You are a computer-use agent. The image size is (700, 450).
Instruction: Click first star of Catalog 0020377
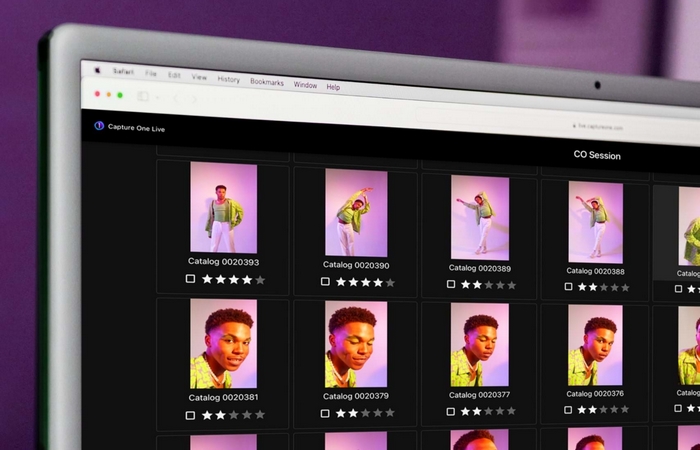click(x=466, y=411)
